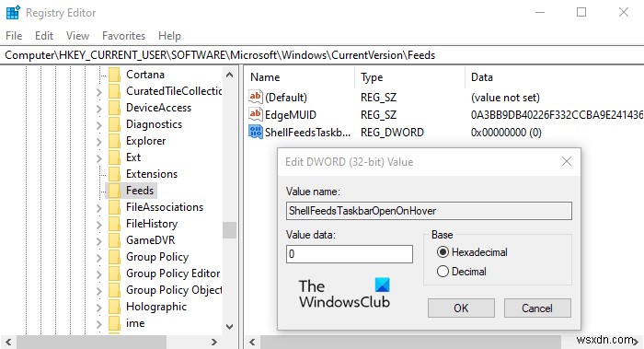Image resolution: width=644 pixels, height=349 pixels.
Task: Expand the FileAssociations tree node
Action: (x=99, y=208)
